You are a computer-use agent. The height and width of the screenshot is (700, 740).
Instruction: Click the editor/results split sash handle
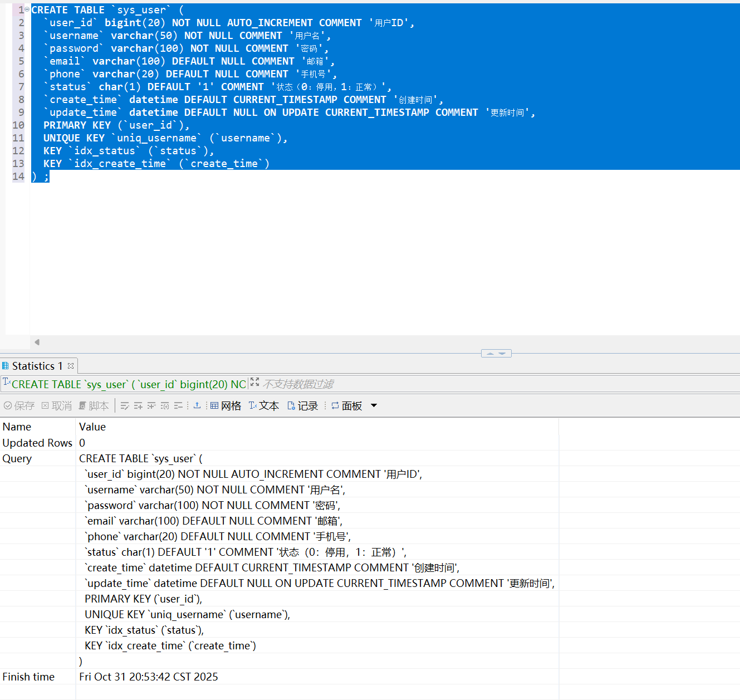496,354
